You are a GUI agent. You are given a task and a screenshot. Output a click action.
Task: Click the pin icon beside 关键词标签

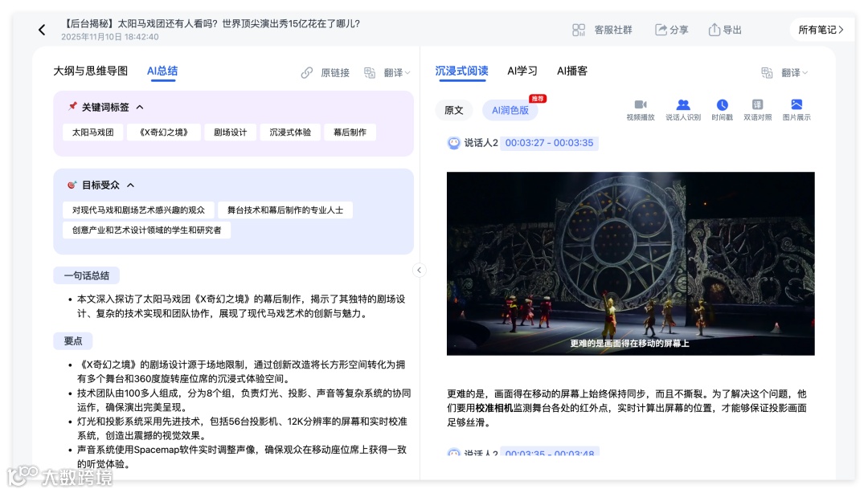72,106
